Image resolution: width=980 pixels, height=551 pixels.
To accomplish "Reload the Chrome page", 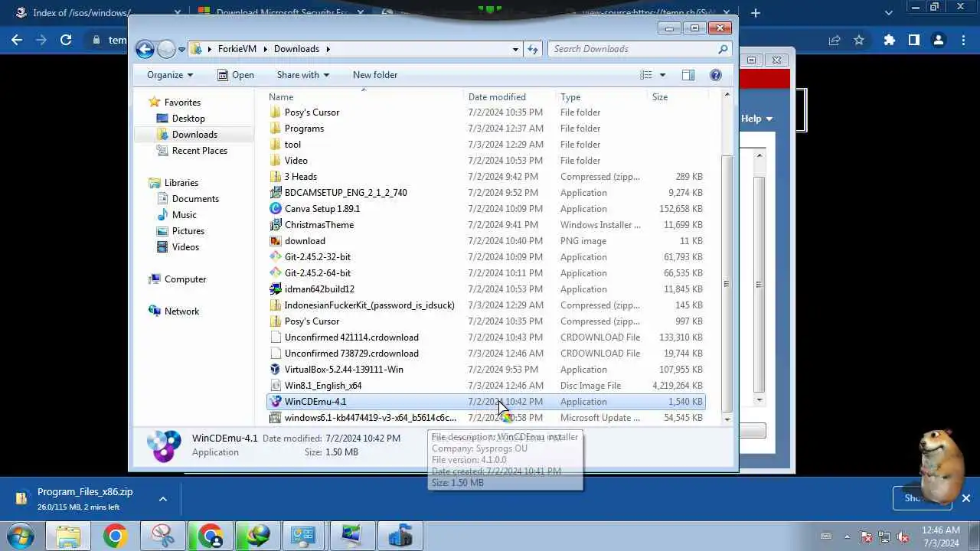I will coord(66,40).
